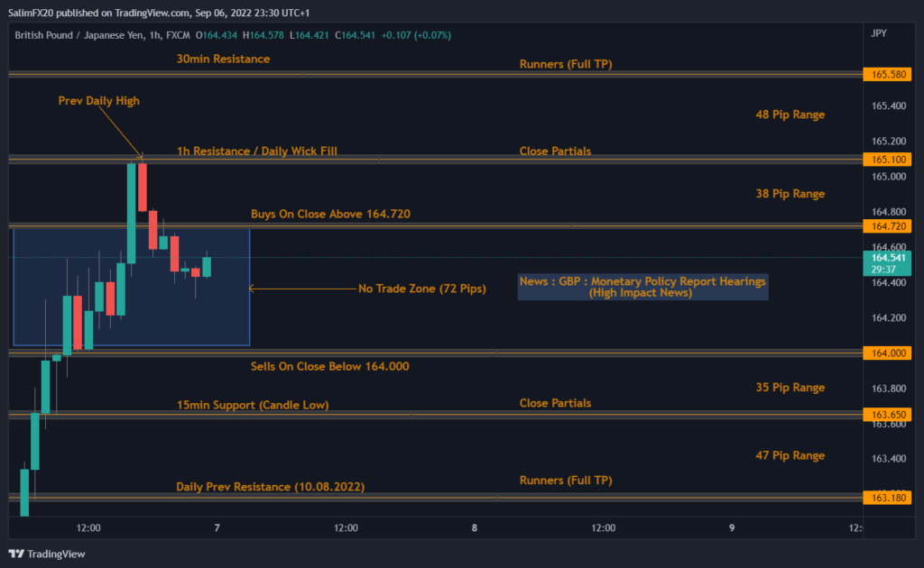Image resolution: width=924 pixels, height=568 pixels.
Task: Click the No Trade Zone arrow pointer
Action: (252, 289)
